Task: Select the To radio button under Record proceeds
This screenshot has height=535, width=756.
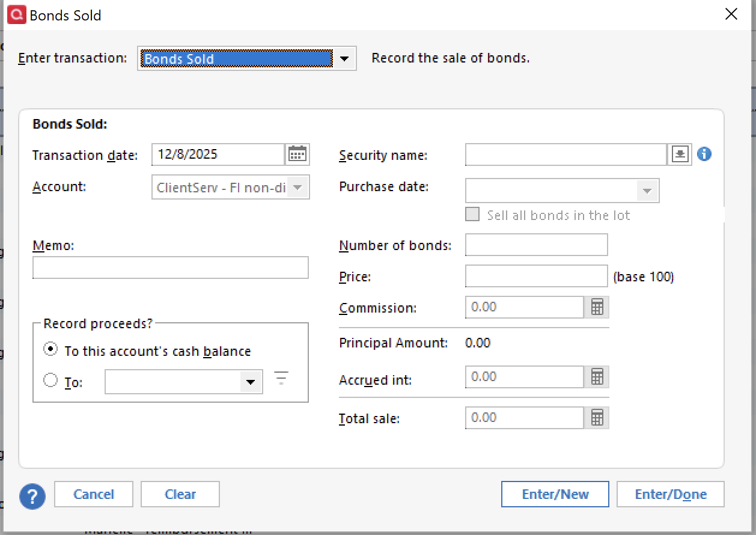Action: 50,379
